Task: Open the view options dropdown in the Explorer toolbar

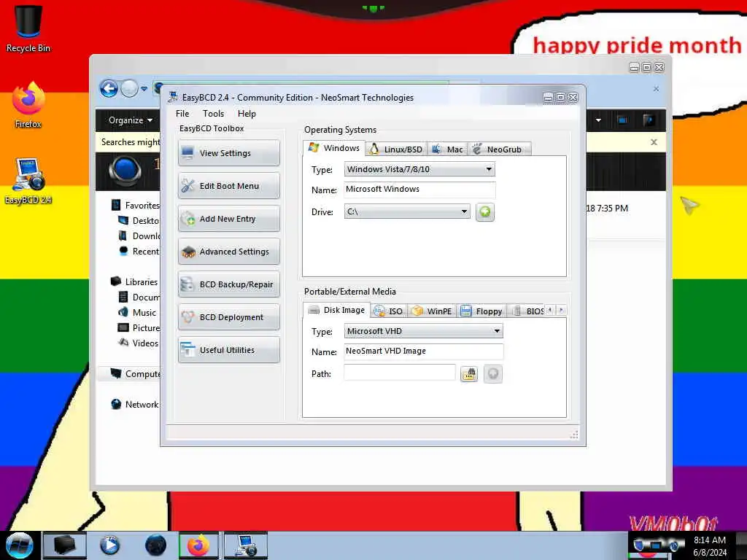Action: coord(598,120)
